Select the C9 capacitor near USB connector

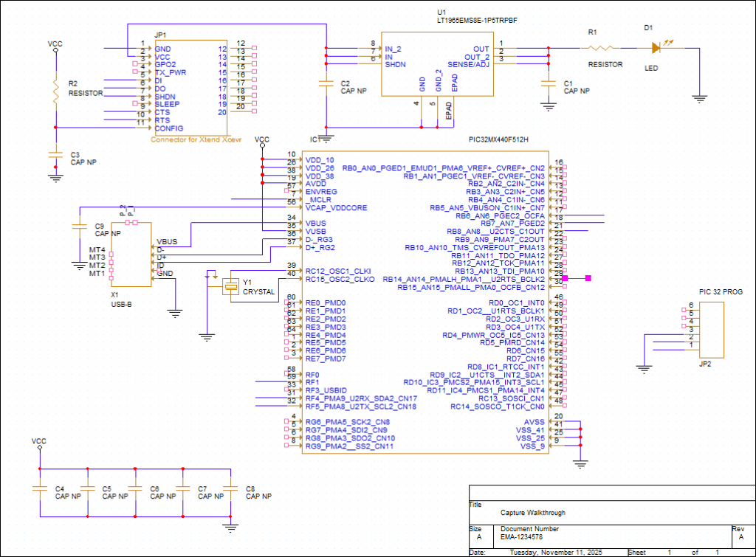(x=80, y=227)
